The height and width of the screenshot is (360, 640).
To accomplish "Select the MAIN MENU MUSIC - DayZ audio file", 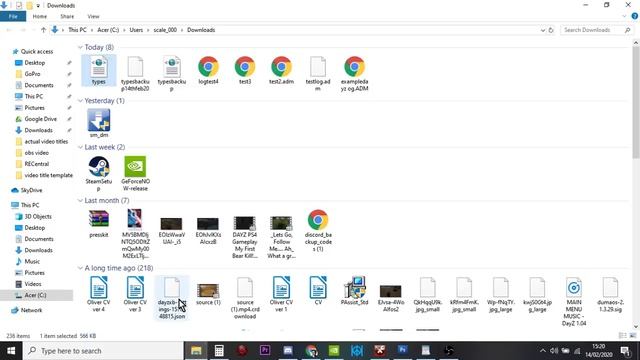I will 574,301.
